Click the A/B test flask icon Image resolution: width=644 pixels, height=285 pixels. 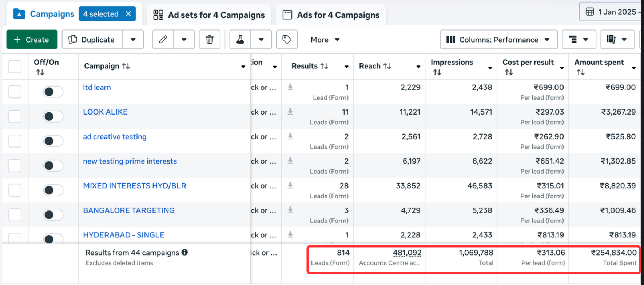pyautogui.click(x=240, y=39)
